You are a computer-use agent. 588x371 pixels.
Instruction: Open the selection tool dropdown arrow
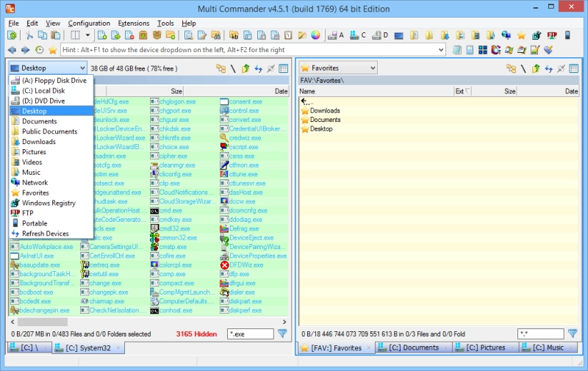pos(87,35)
